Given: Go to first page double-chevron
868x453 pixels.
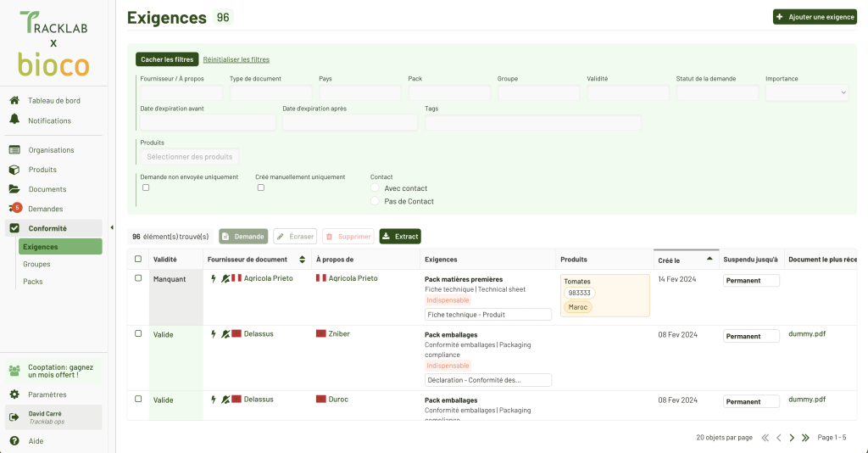Looking at the screenshot, I should point(765,438).
